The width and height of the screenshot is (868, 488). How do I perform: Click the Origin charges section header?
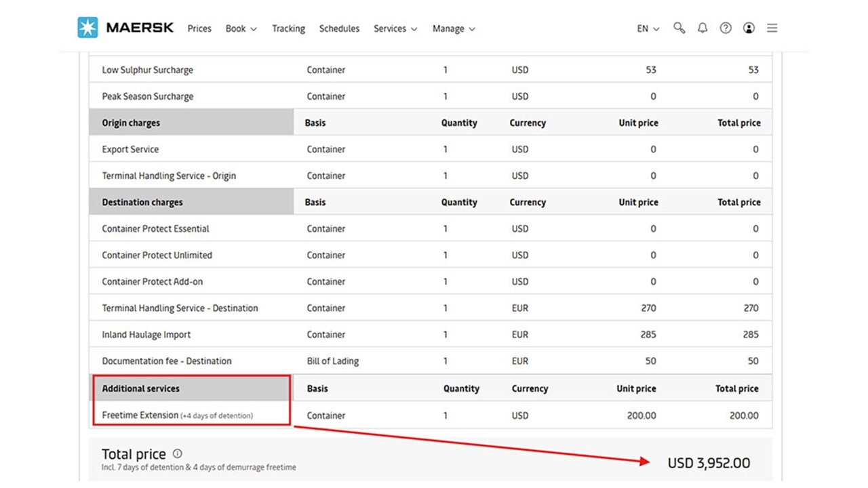click(130, 123)
